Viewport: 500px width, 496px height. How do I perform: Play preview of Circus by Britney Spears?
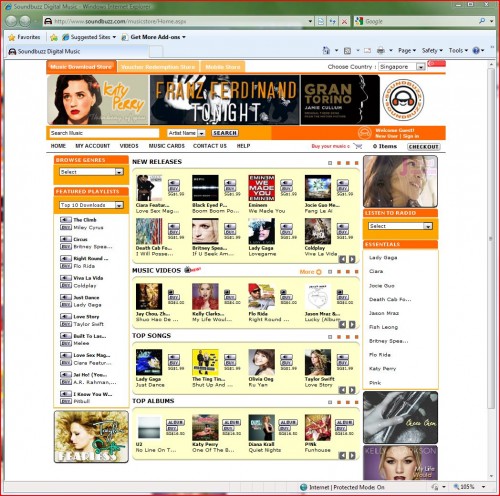[x=65, y=239]
